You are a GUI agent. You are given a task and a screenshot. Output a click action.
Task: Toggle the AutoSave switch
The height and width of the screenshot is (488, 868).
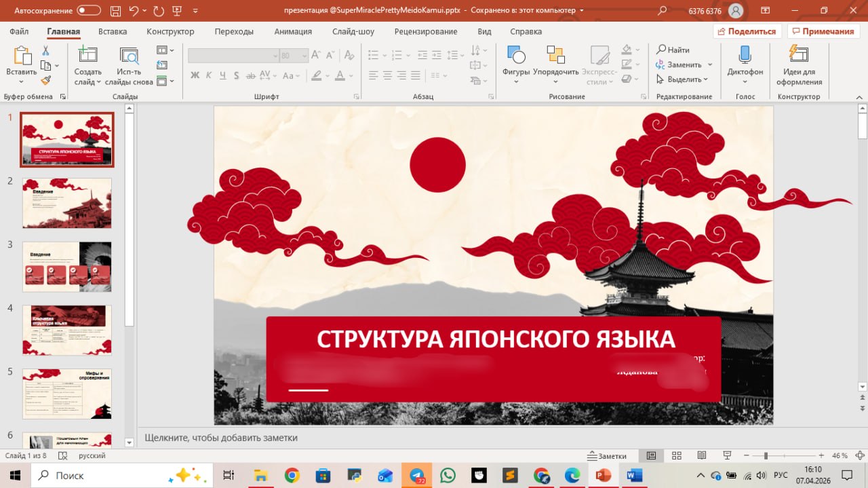[x=89, y=10]
